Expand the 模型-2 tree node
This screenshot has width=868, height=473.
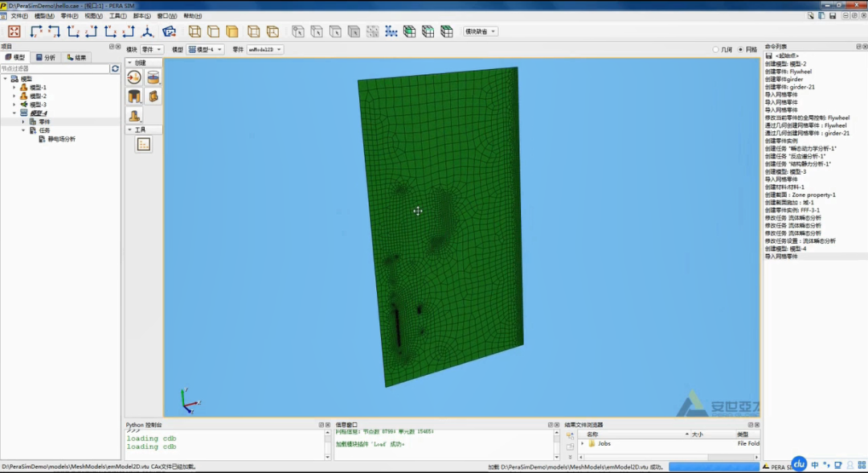point(14,96)
